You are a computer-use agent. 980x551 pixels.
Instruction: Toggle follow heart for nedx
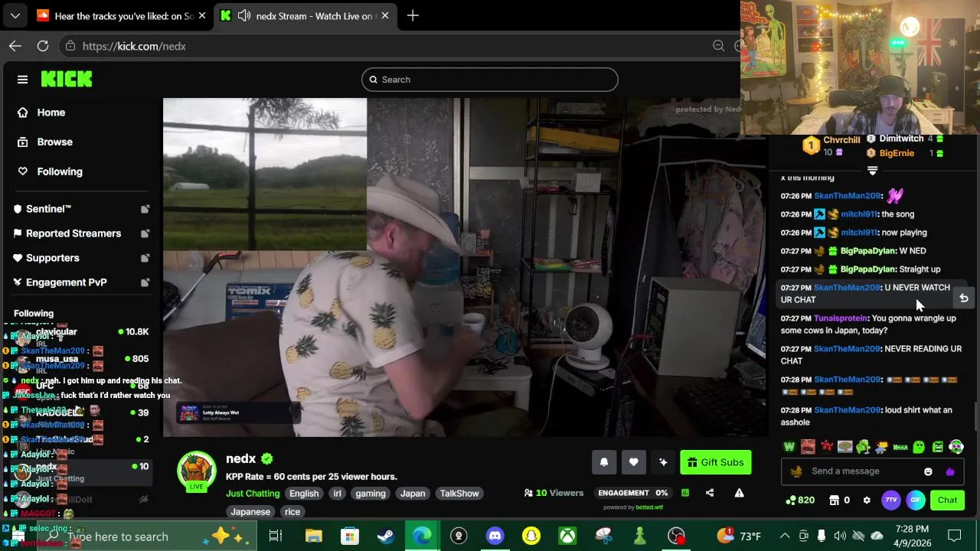point(633,462)
